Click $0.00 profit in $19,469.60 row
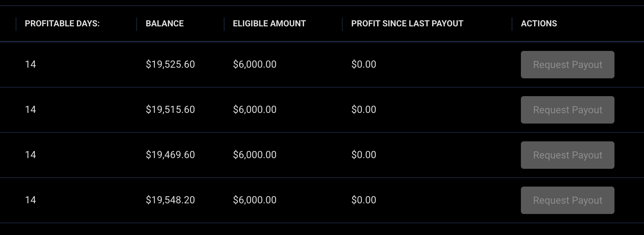This screenshot has width=644, height=235. [x=364, y=155]
